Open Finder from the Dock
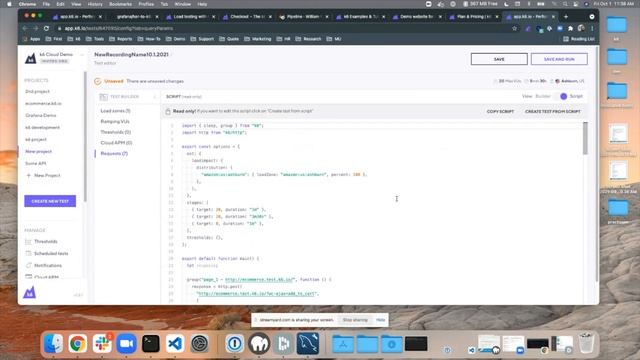 (53, 343)
